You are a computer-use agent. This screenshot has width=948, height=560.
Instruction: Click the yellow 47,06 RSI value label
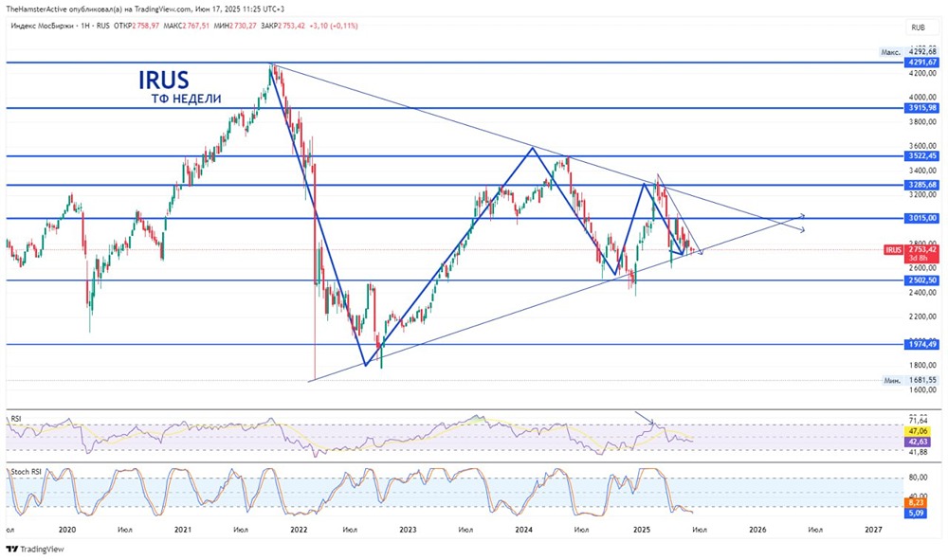click(x=917, y=432)
